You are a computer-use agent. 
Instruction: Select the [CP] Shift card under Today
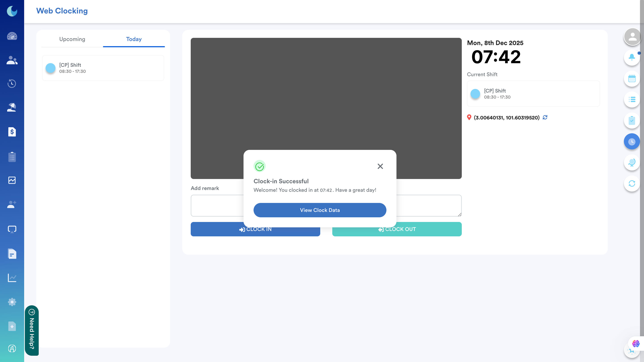103,68
